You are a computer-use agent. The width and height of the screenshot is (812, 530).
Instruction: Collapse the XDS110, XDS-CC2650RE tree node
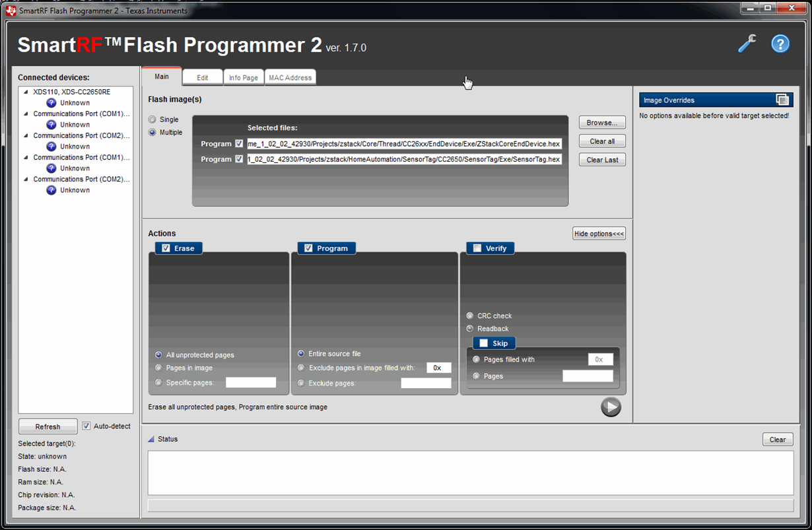(x=26, y=92)
